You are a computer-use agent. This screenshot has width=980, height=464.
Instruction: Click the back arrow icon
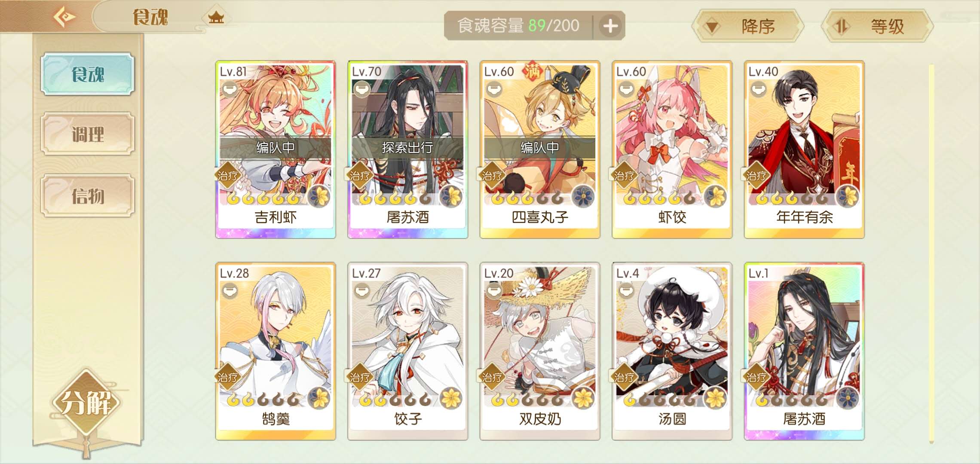[64, 17]
